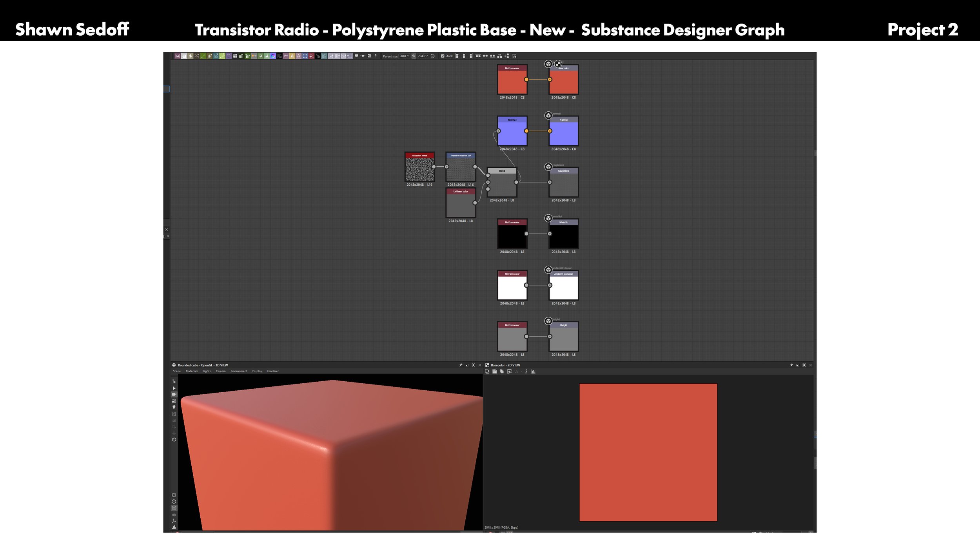Select the Roughness output node
Viewport: 980px width, 551px height.
(x=564, y=182)
